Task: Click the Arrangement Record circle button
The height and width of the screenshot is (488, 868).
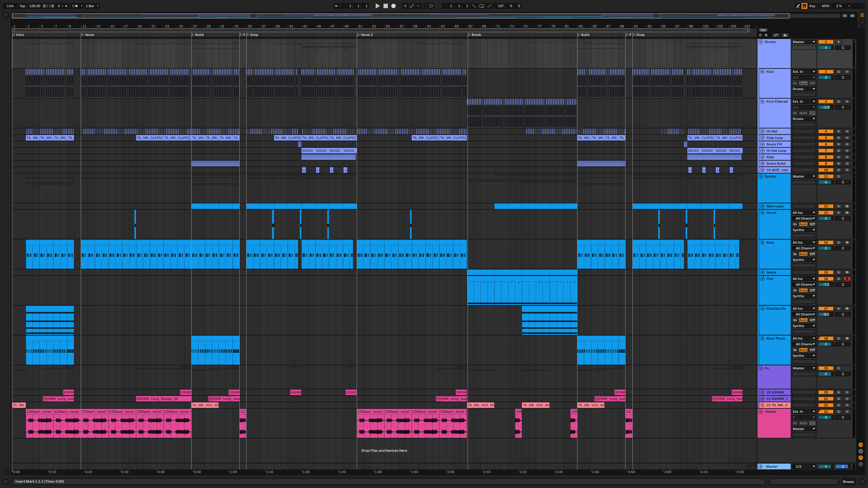Action: (x=393, y=6)
